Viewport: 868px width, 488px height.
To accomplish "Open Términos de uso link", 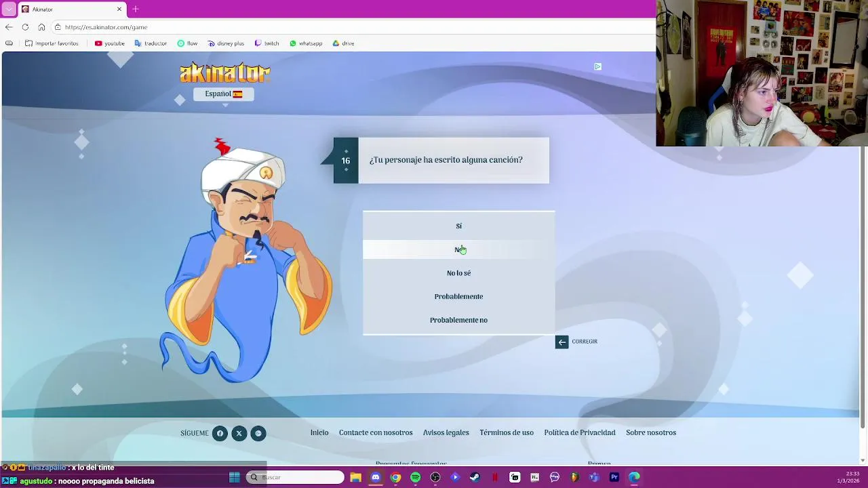I will pyautogui.click(x=507, y=432).
